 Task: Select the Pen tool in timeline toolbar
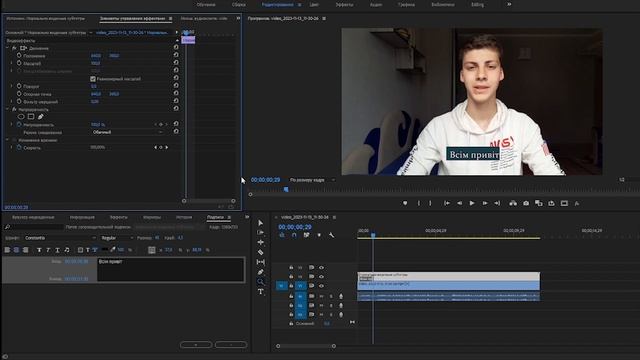tap(260, 272)
